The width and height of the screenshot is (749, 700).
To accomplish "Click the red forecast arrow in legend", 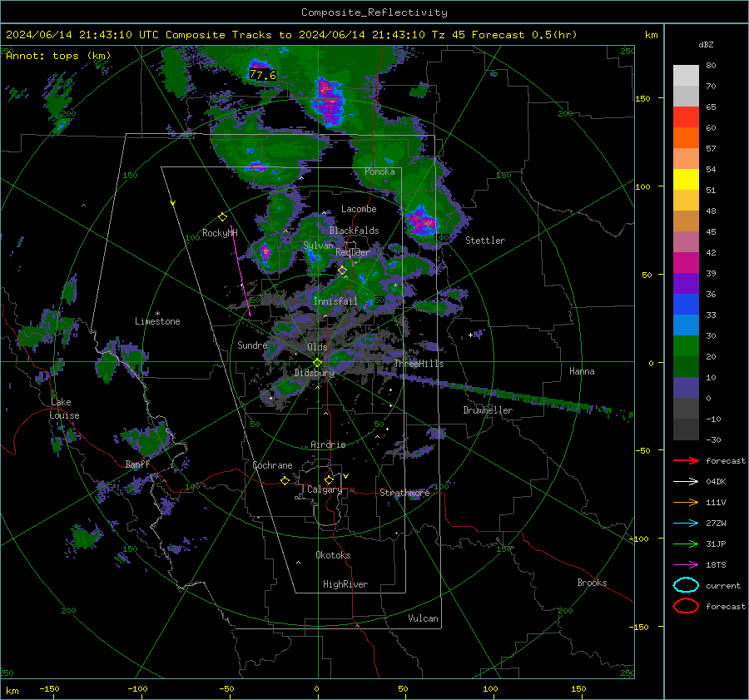I will click(686, 460).
